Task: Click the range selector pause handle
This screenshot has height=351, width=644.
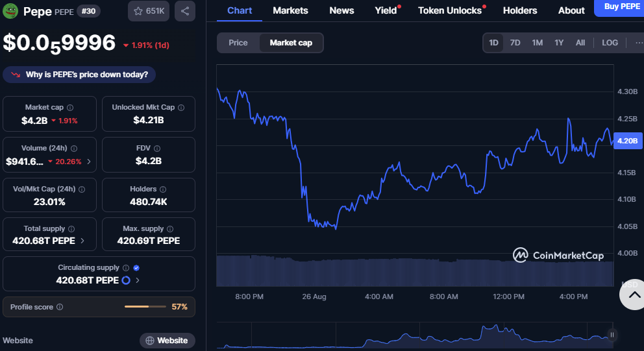Action: (612, 335)
